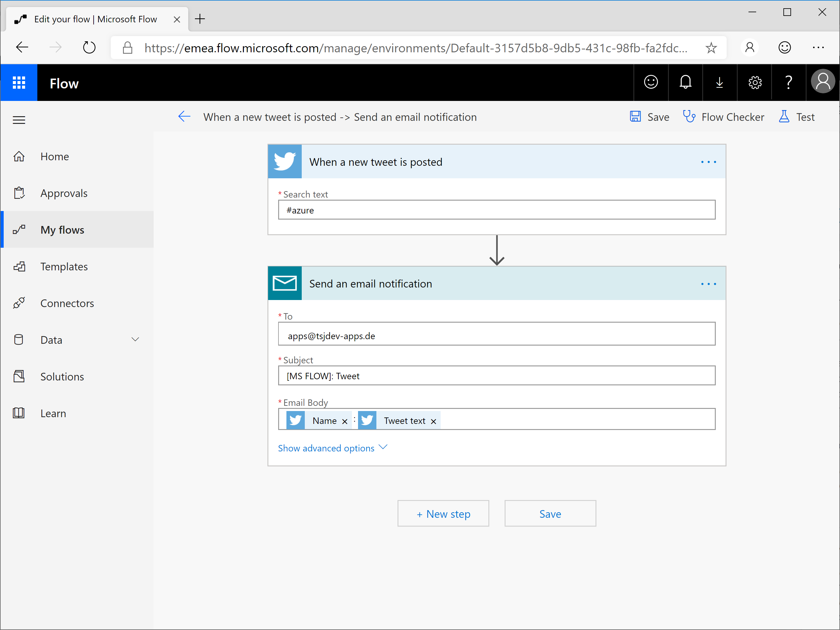
Task: Open ellipsis menu of tweet trigger
Action: pyautogui.click(x=708, y=162)
